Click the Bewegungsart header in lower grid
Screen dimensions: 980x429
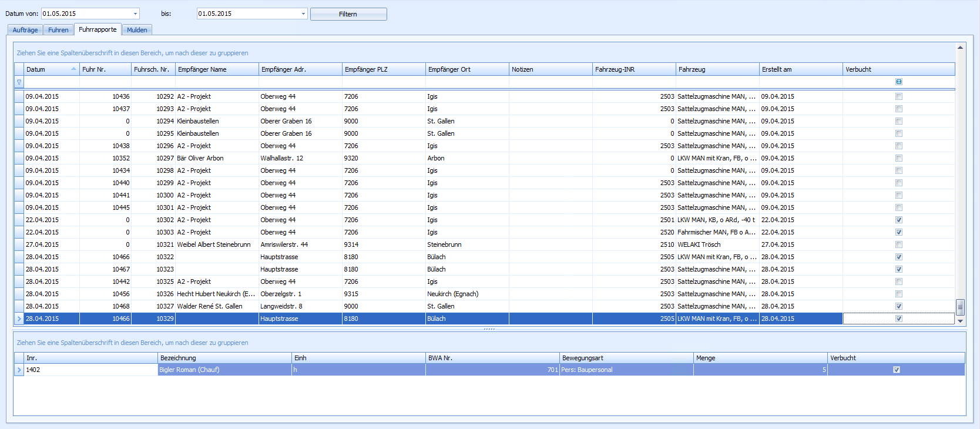tap(626, 358)
